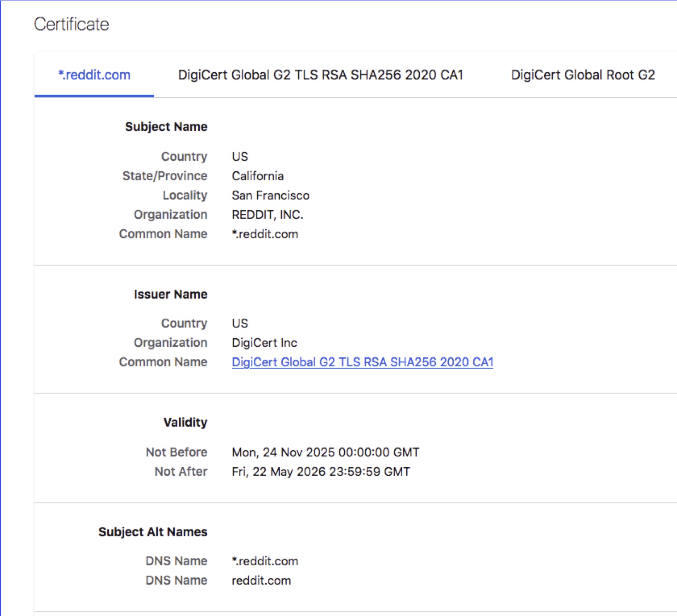Click the DigiCert Inc organization value
The height and width of the screenshot is (616, 677).
264,343
